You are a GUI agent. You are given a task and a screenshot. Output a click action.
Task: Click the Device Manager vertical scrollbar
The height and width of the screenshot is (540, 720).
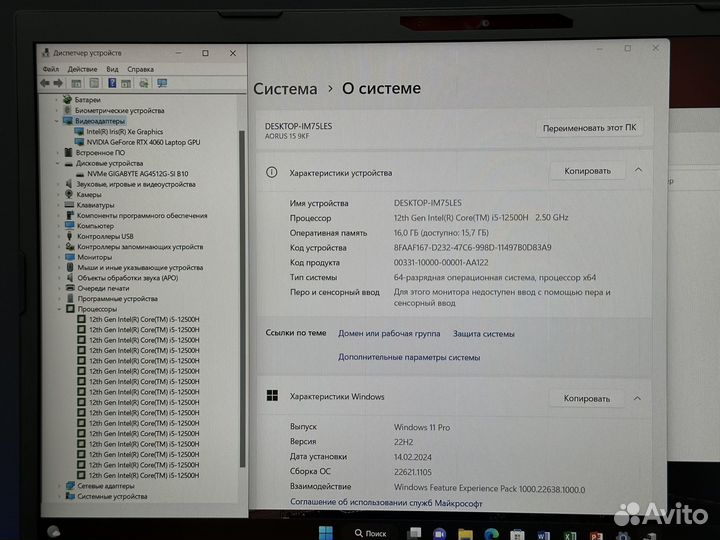242,298
